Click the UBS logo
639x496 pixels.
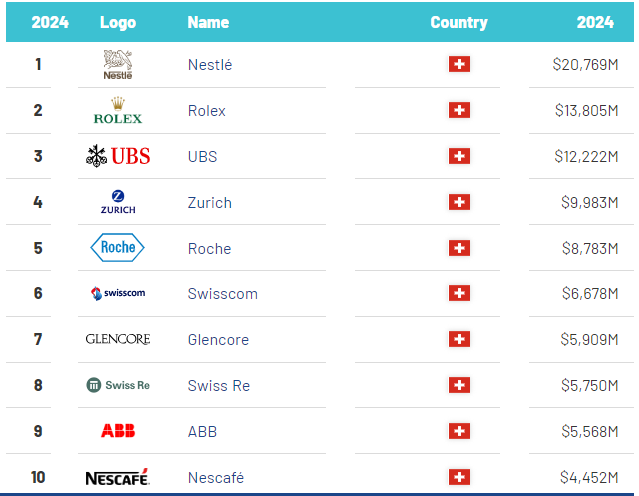tap(118, 156)
